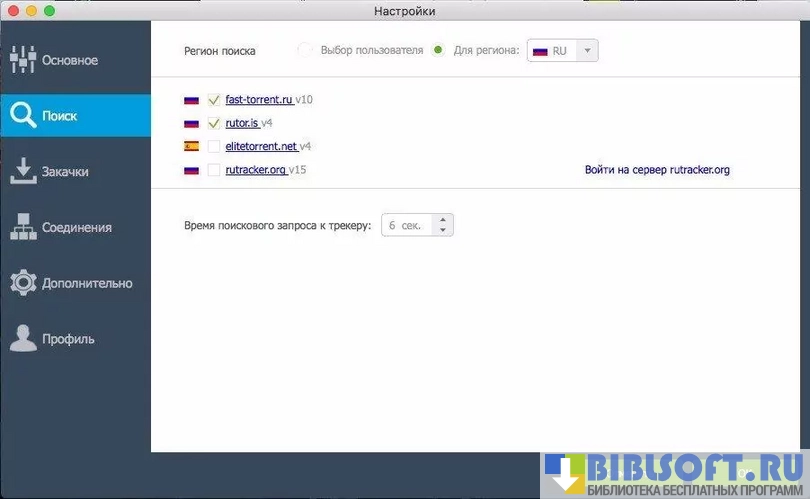Screen dimensions: 810x499
Task: Open the Дополнительно settings tab
Action: pyautogui.click(x=86, y=283)
